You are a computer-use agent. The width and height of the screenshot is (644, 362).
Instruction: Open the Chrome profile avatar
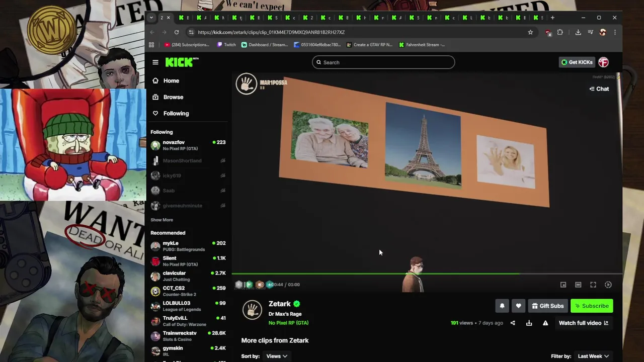click(x=603, y=32)
